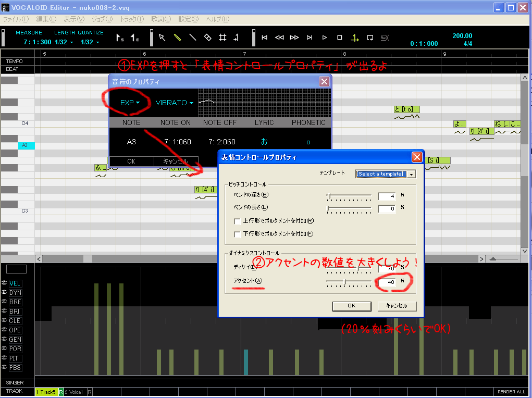Click the bend depth value field
Screen dimensions: 532x398
coord(387,196)
